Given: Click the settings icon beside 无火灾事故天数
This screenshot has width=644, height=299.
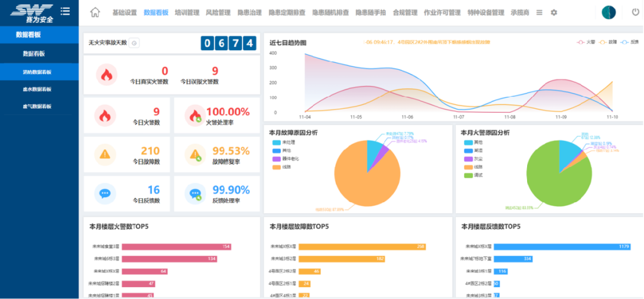Looking at the screenshot, I should [x=134, y=43].
